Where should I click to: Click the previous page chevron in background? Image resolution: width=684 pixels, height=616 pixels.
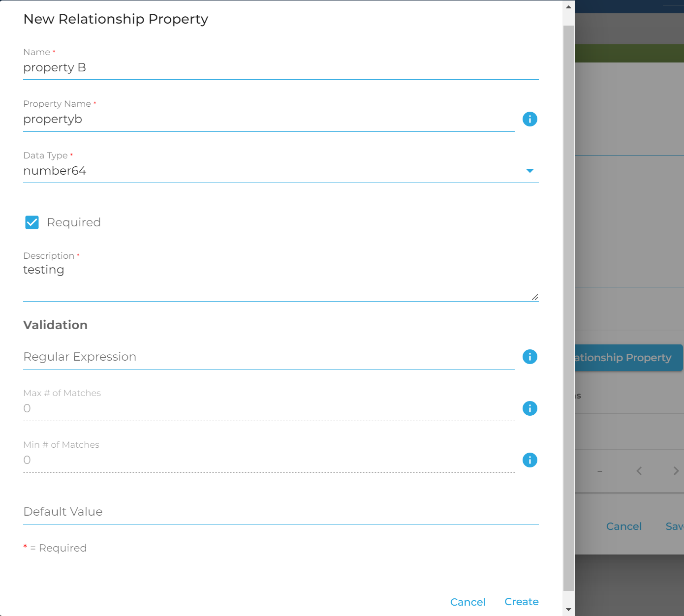[x=639, y=471]
